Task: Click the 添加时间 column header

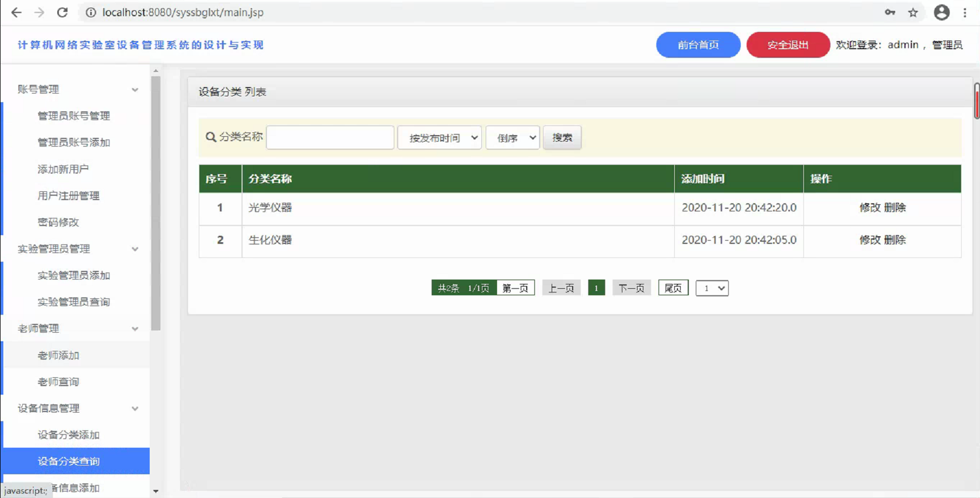Action: 739,179
